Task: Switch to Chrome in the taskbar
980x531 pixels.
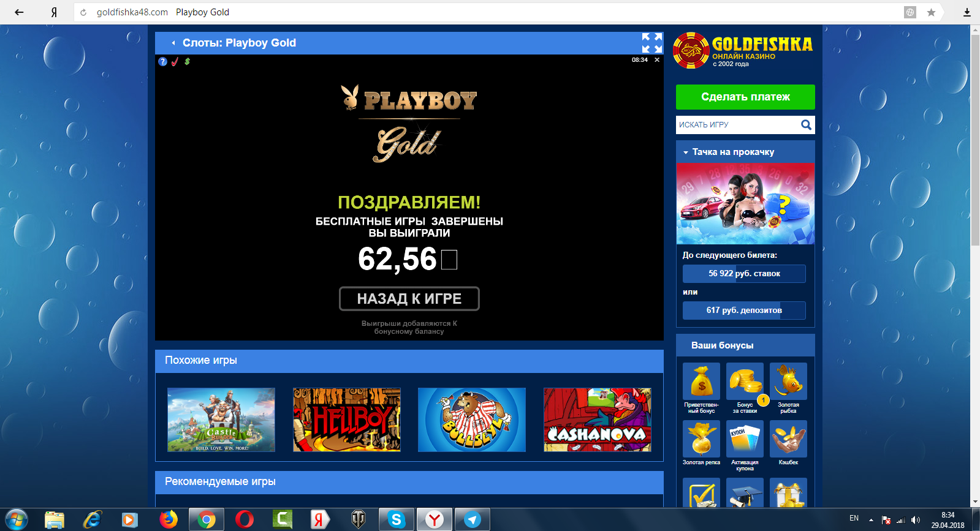Action: click(x=207, y=520)
